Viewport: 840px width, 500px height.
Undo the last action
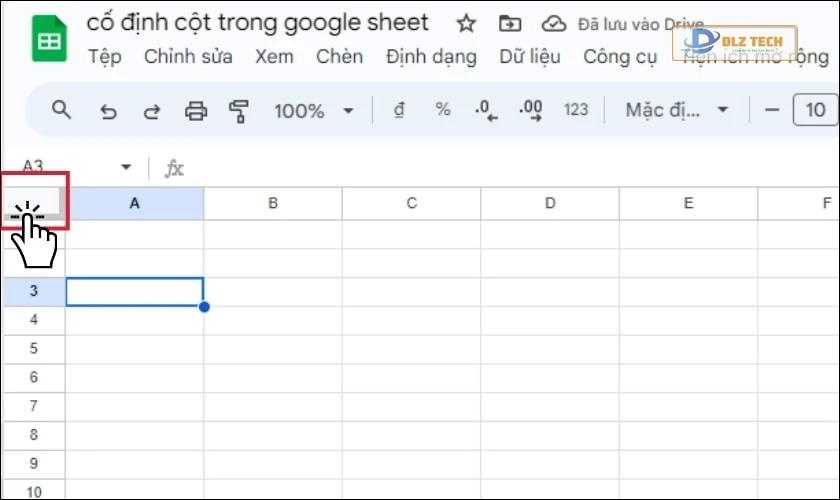108,111
